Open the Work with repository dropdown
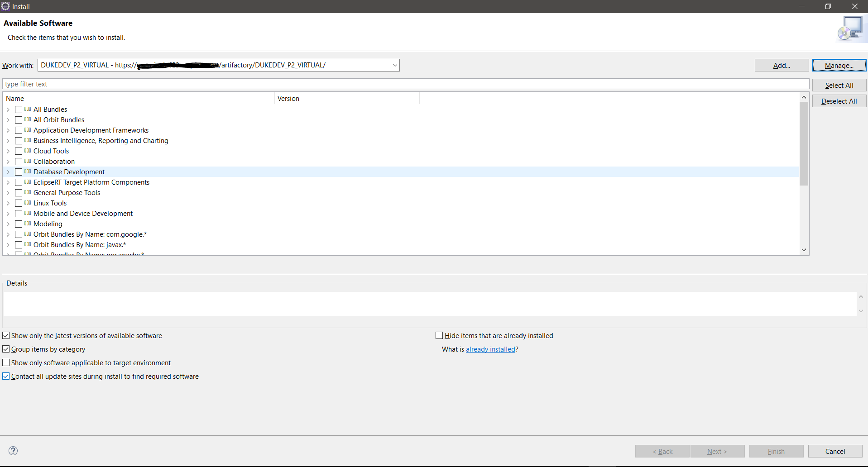Image resolution: width=868 pixels, height=467 pixels. point(395,65)
